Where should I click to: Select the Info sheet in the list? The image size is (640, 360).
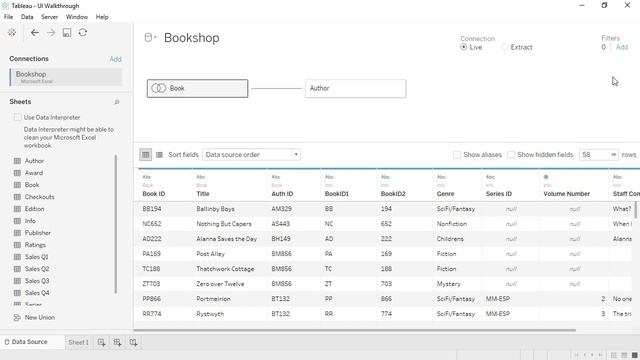[x=30, y=221]
